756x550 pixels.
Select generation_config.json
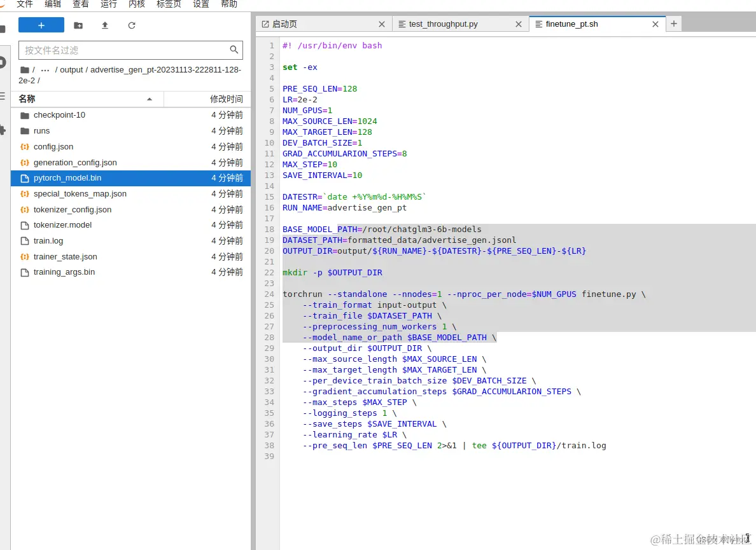coord(130,163)
